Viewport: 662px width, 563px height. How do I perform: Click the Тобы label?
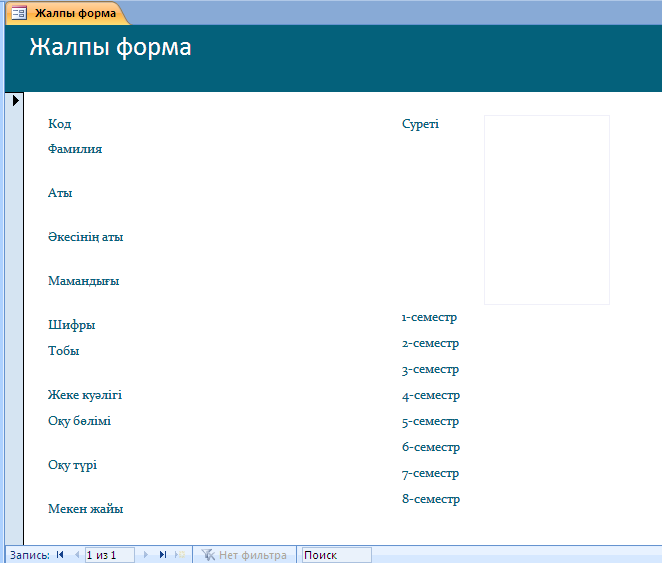click(x=64, y=351)
